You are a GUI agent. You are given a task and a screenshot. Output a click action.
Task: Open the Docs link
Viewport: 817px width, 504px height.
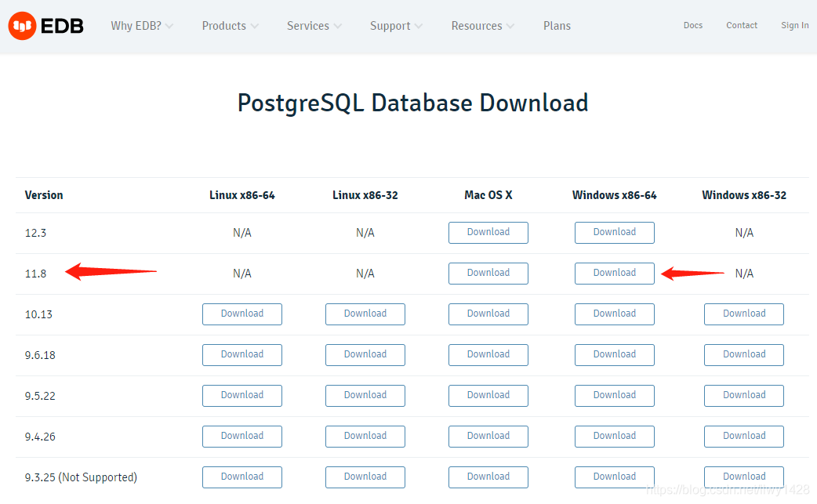(x=693, y=25)
